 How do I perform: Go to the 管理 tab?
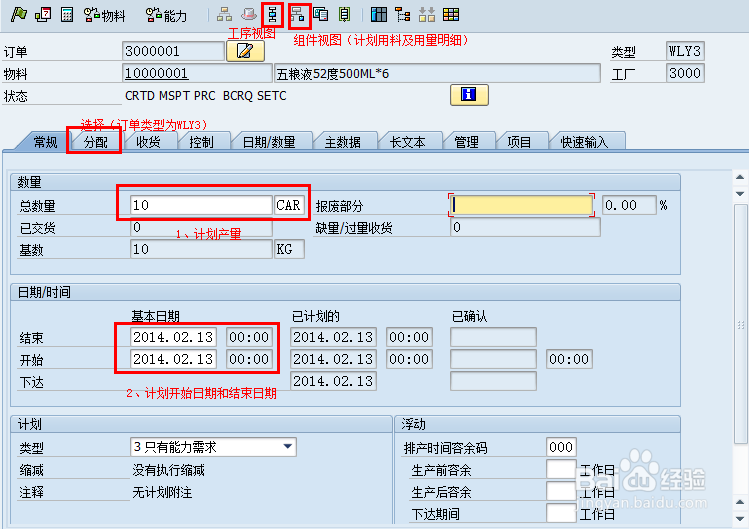click(467, 142)
